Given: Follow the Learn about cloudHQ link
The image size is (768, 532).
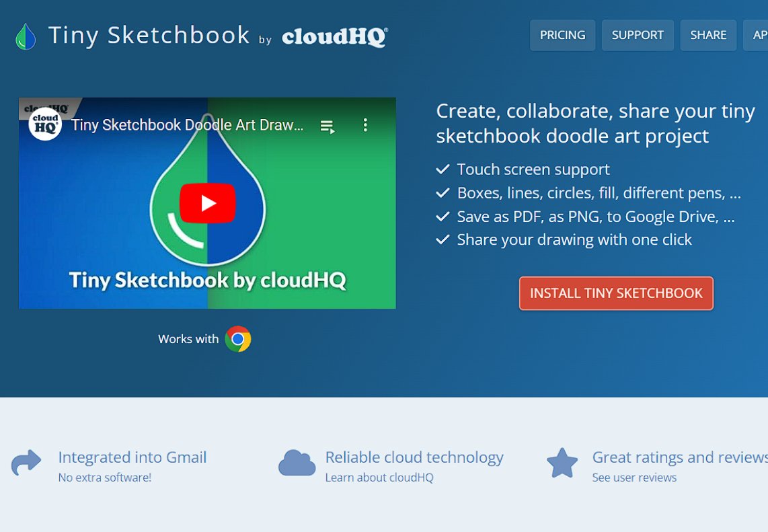Looking at the screenshot, I should [379, 477].
